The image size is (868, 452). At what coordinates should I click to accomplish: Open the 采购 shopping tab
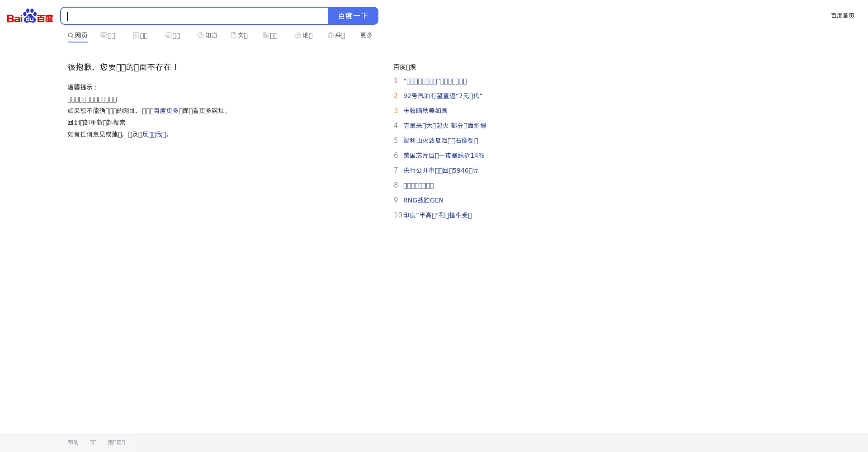point(336,35)
